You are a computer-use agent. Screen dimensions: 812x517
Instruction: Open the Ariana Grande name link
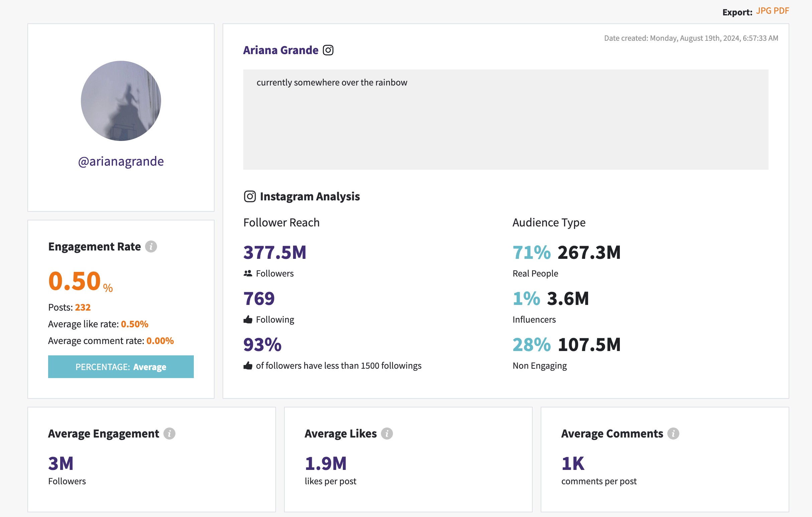281,50
